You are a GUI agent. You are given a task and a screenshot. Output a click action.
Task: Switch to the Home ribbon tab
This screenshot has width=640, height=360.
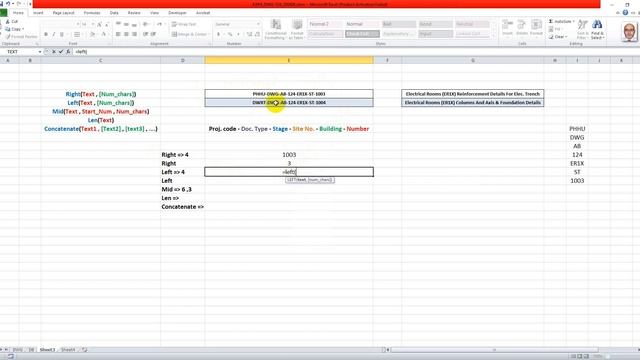(18, 13)
